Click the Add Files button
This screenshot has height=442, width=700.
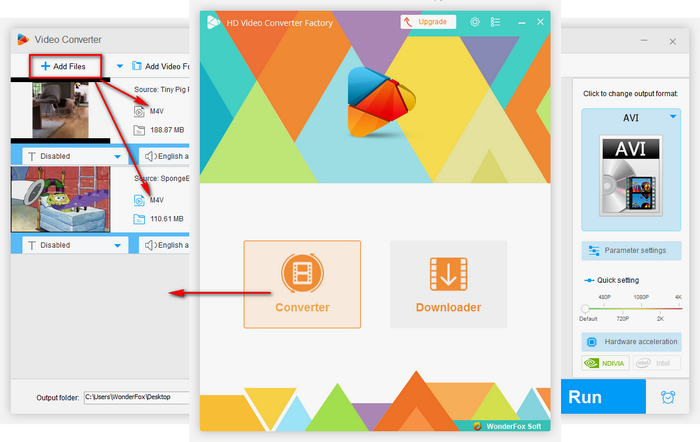pyautogui.click(x=65, y=67)
